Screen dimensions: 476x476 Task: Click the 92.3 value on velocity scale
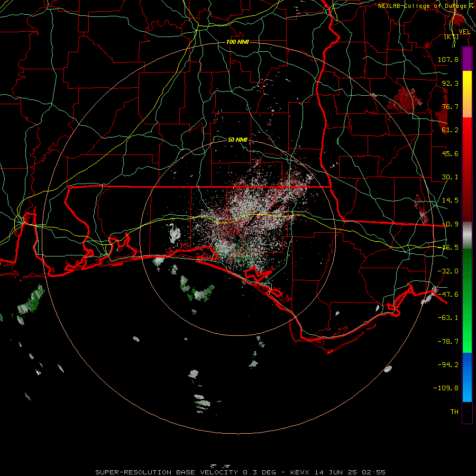450,83
